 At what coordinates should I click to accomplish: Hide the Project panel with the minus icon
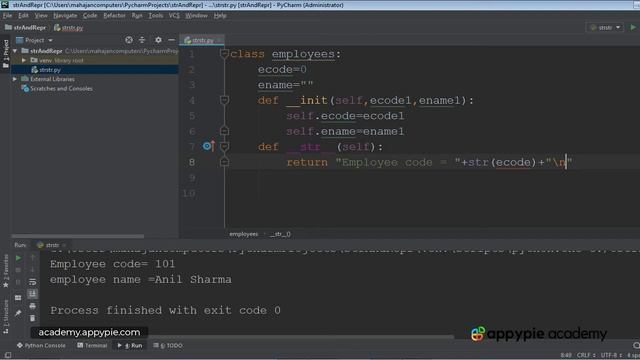[x=171, y=40]
